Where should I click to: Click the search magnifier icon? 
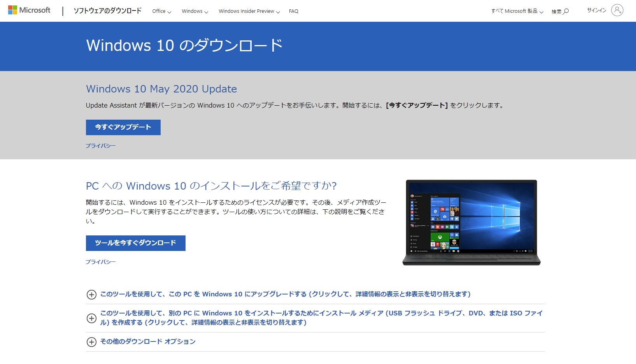click(566, 11)
